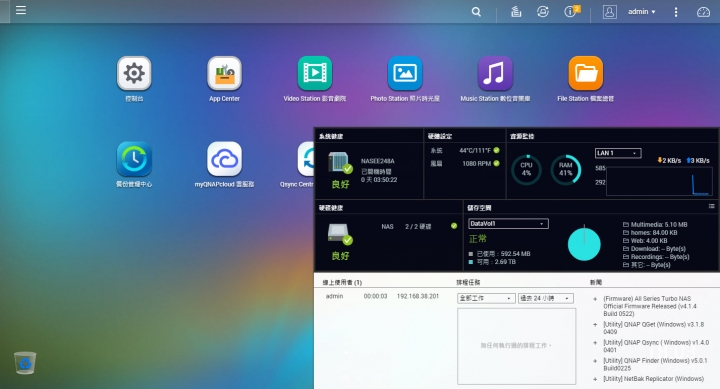Click the NASEE248A hostname text
This screenshot has height=389, width=720.
377,161
